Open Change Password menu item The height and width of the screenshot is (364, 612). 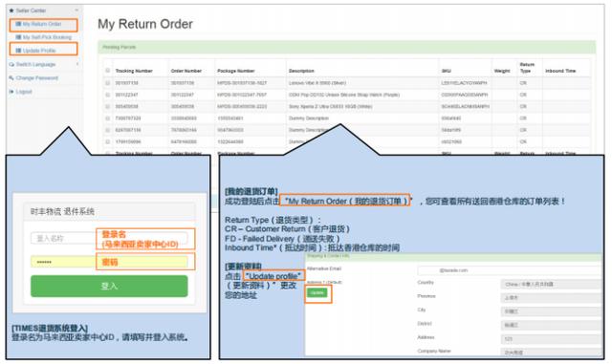pyautogui.click(x=36, y=78)
